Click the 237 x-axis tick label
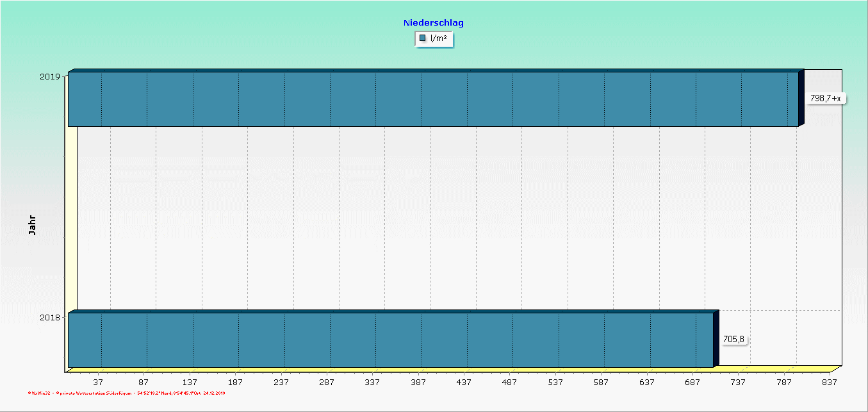The width and height of the screenshot is (868, 412). pyautogui.click(x=281, y=382)
